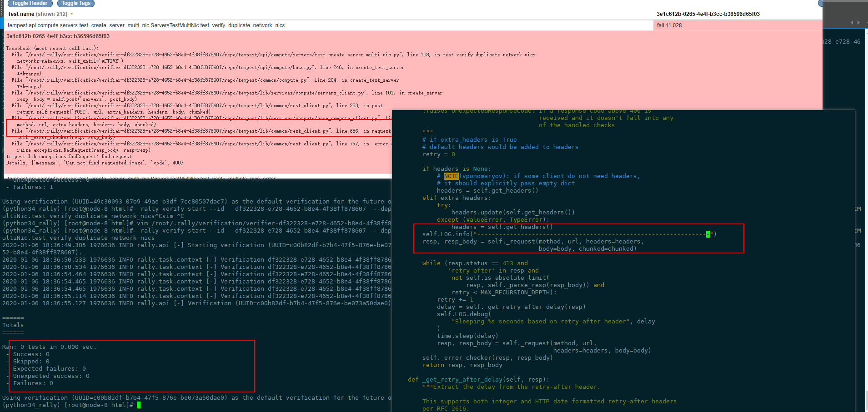Click the 'retry = 0' line in vim
This screenshot has height=412, width=868.
[439, 154]
